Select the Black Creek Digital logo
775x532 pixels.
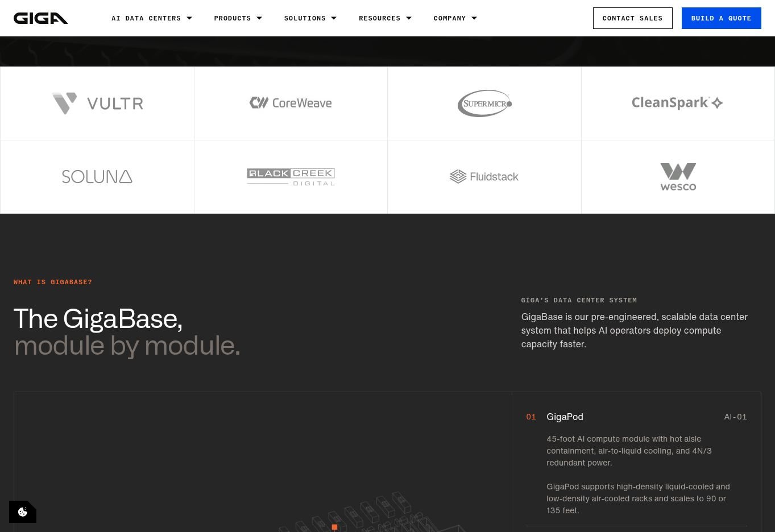(291, 177)
